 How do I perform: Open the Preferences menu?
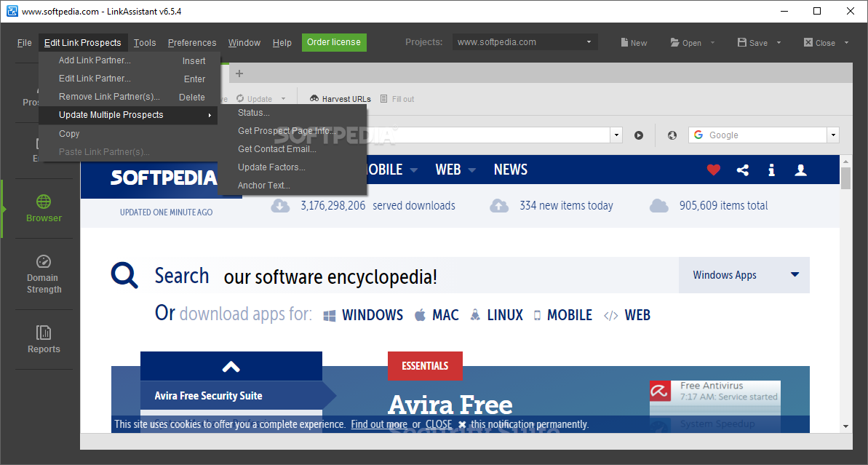[x=192, y=43]
